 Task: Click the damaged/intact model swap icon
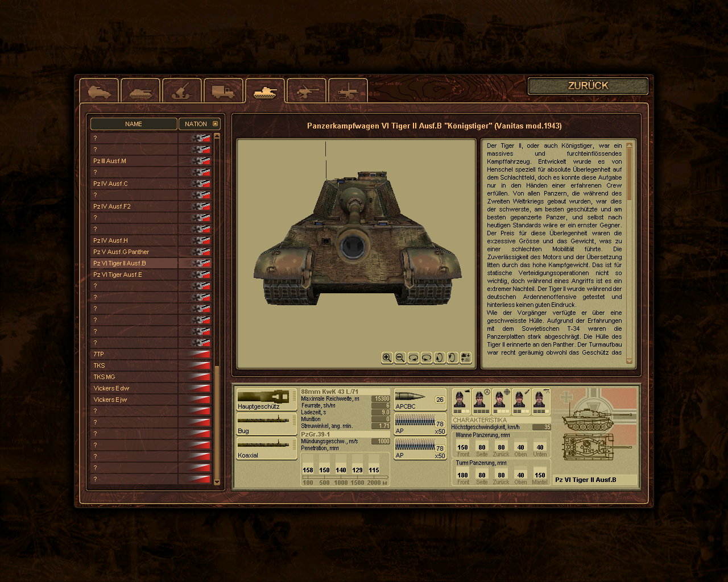466,357
